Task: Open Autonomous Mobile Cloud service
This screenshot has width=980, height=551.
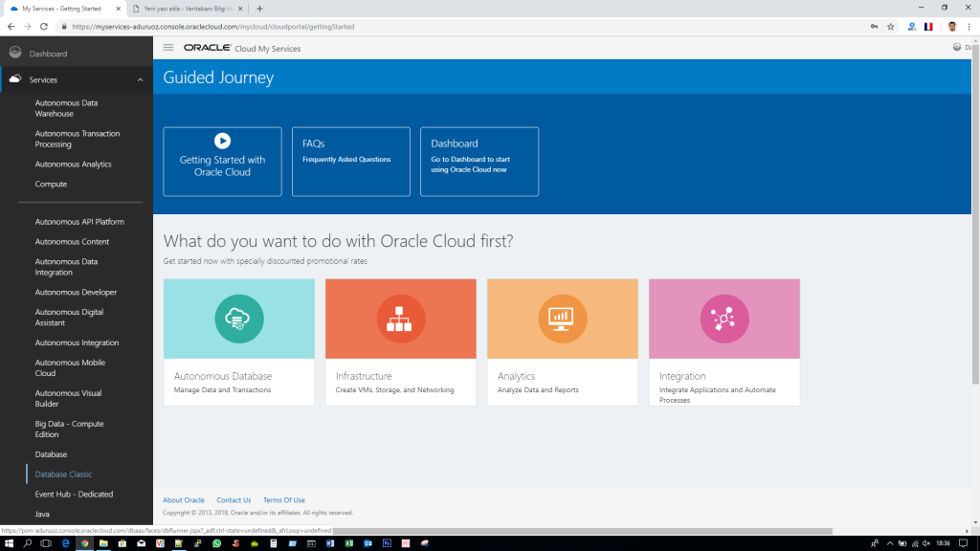Action: tap(70, 368)
